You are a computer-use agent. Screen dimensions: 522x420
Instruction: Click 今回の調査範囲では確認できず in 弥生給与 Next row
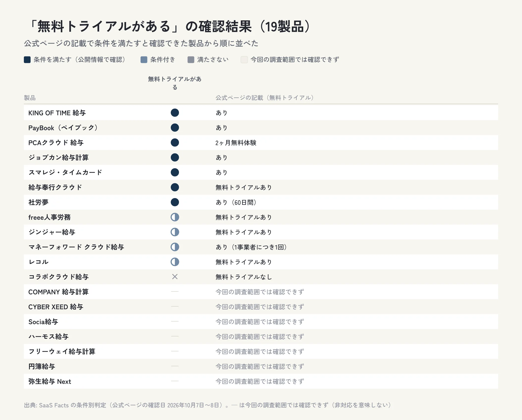[x=260, y=381]
